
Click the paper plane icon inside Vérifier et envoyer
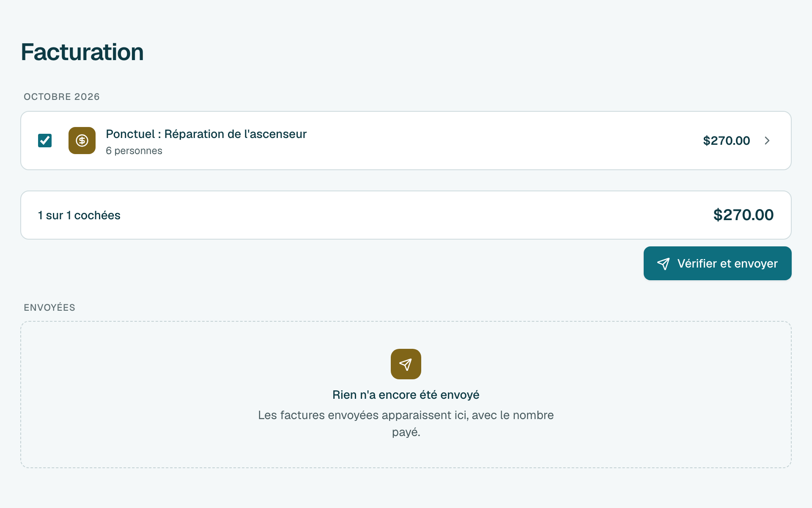click(x=663, y=264)
